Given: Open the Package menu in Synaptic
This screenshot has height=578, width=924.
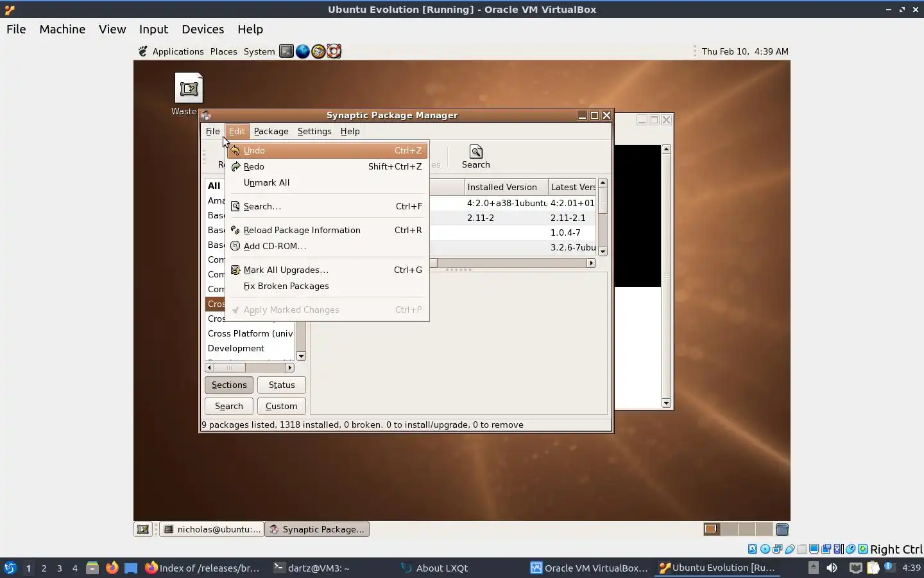Looking at the screenshot, I should (x=271, y=131).
